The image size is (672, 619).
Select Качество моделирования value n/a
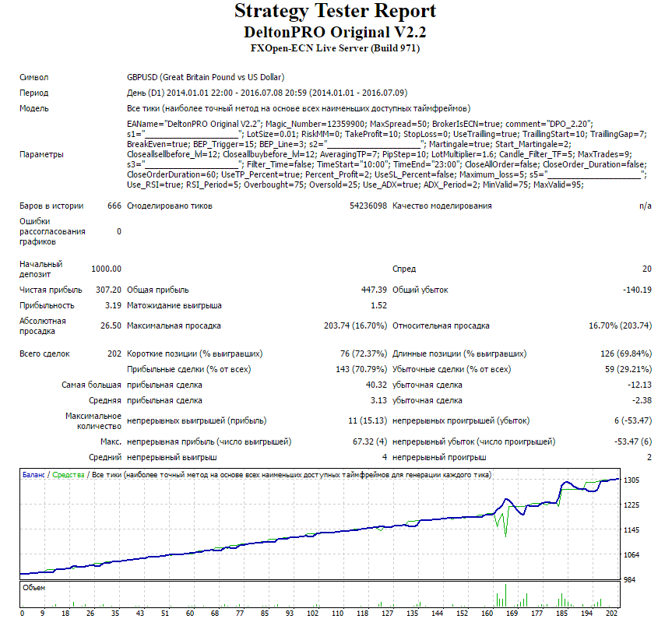point(646,206)
